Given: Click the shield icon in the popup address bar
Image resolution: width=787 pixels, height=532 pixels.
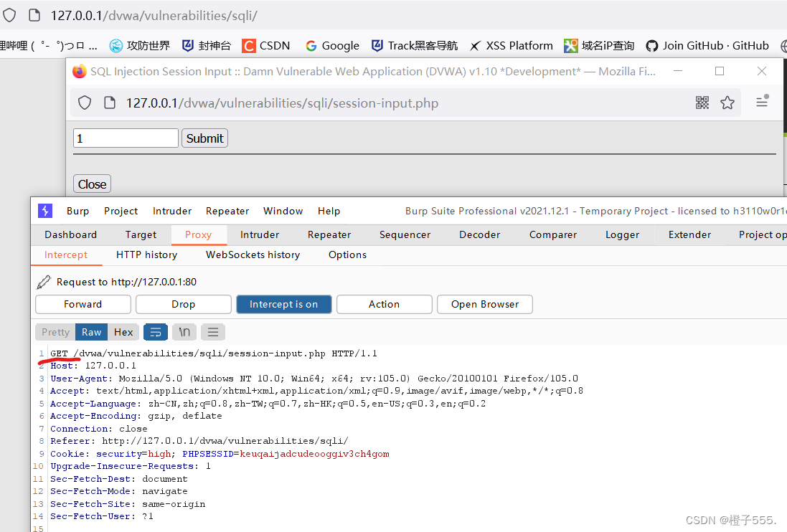Looking at the screenshot, I should point(85,103).
